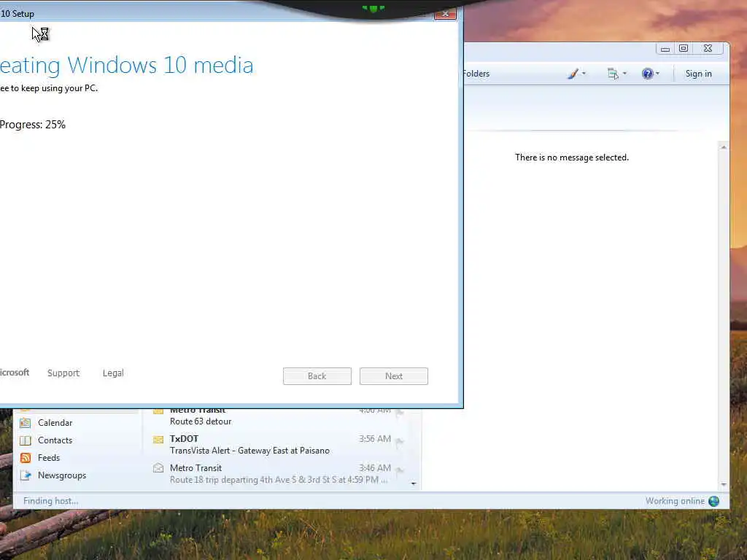The width and height of the screenshot is (747, 560).
Task: Click the 3:46 AM timestamp
Action: [x=375, y=468]
